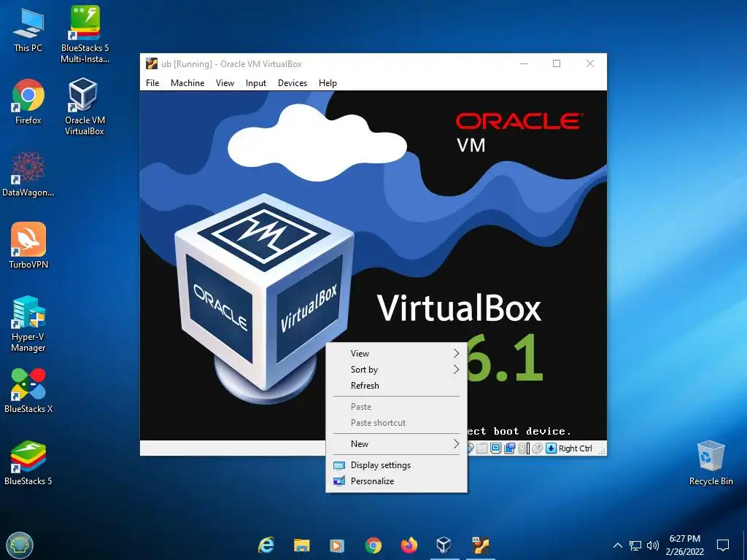
Task: Maximize the VirtualBox VM window
Action: (557, 64)
